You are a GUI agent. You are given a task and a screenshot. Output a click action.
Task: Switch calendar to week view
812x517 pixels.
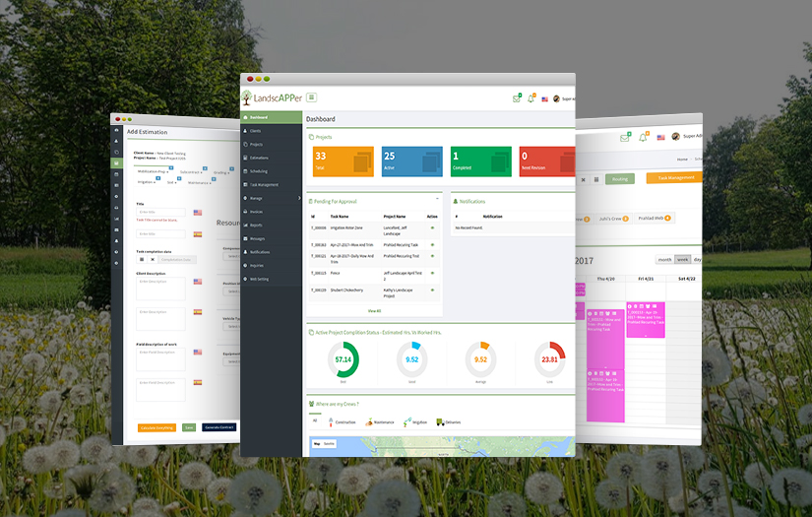[x=682, y=259]
